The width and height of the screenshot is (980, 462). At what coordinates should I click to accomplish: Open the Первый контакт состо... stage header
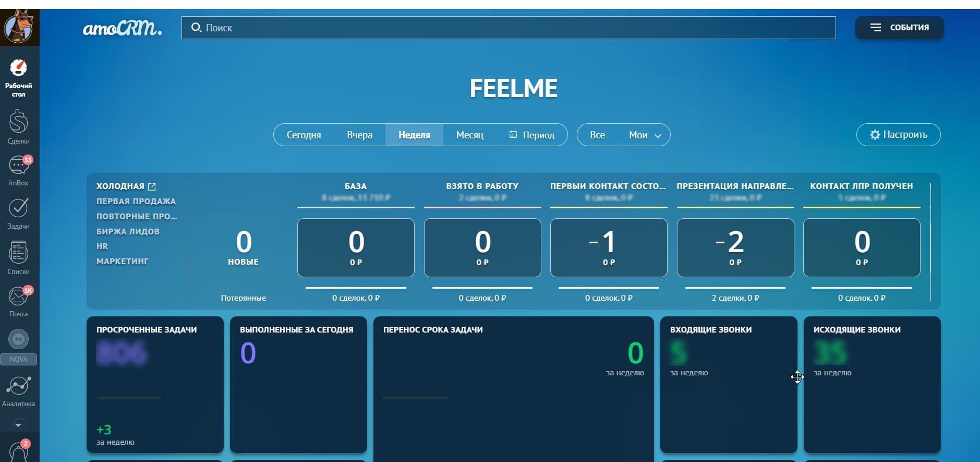click(608, 186)
